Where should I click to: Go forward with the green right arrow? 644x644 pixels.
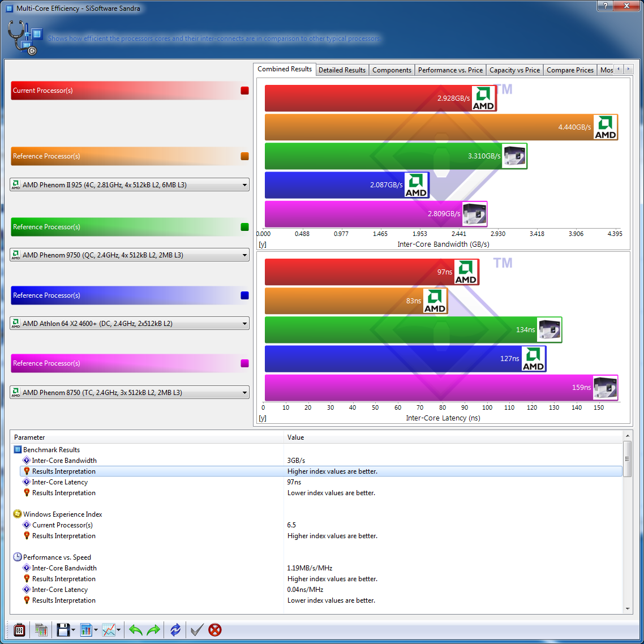(x=153, y=630)
